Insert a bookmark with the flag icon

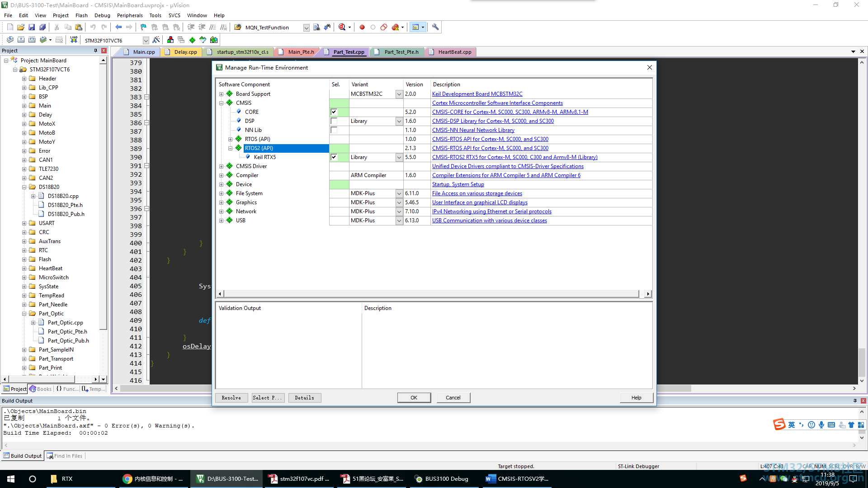click(x=143, y=27)
